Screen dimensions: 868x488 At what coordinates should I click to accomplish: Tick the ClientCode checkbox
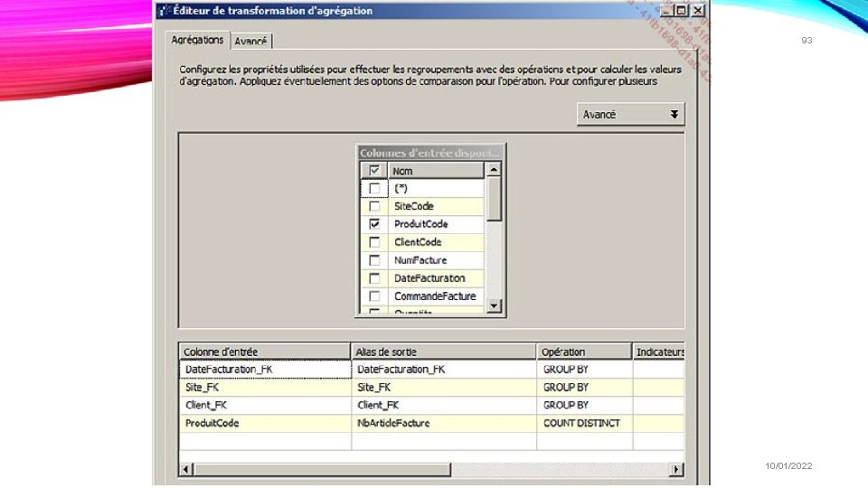[374, 242]
